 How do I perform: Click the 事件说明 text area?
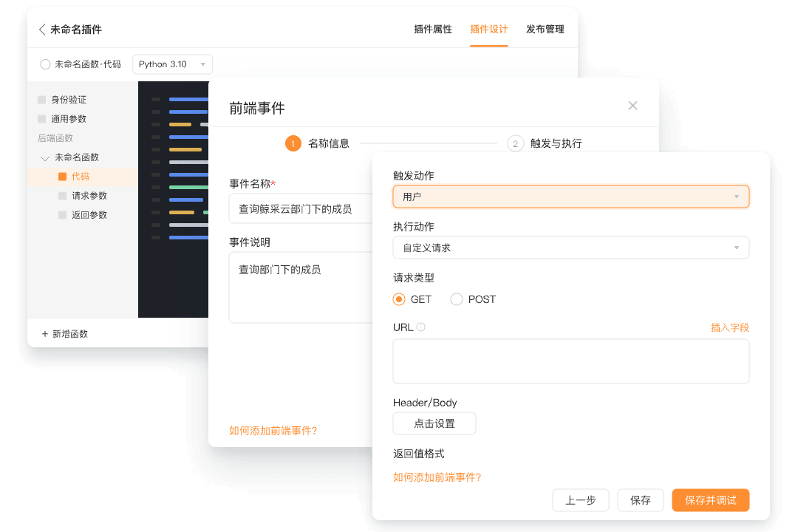click(301, 287)
